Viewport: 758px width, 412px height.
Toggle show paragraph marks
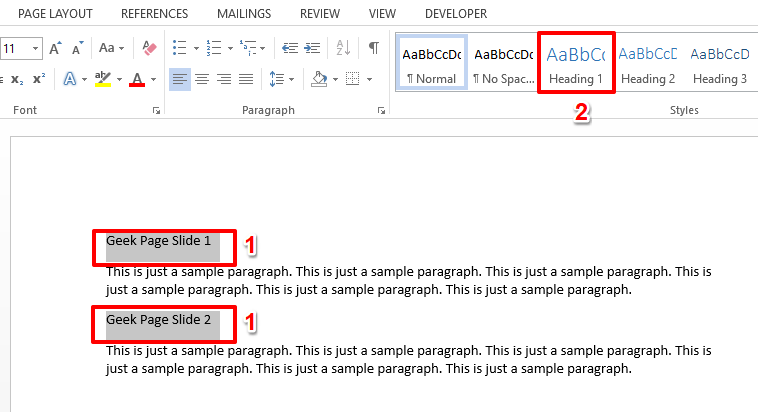pyautogui.click(x=374, y=48)
